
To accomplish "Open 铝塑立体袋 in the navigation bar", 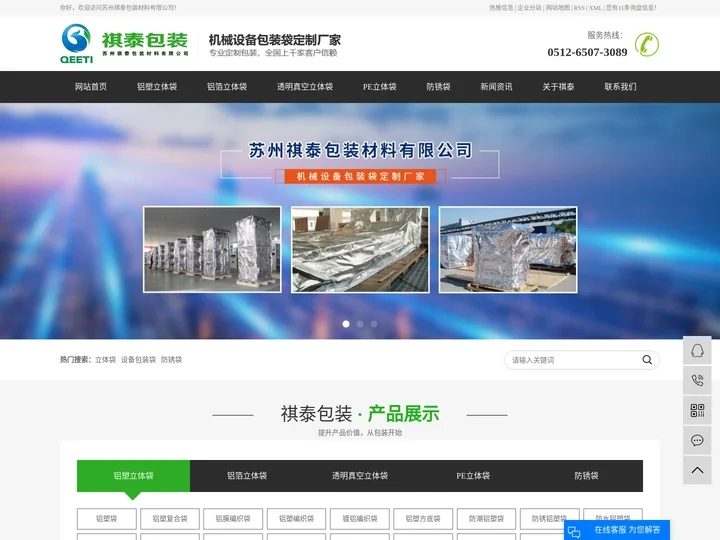I will click(x=157, y=87).
